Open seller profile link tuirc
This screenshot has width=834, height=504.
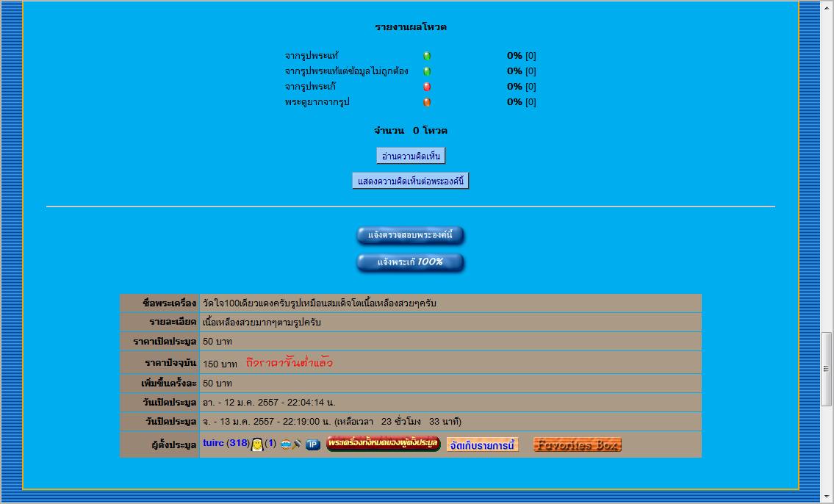point(213,443)
